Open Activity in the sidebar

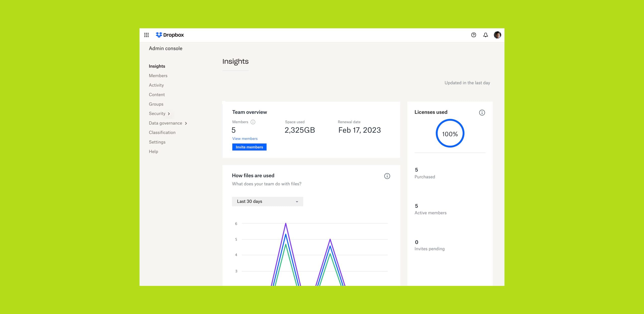click(x=156, y=85)
